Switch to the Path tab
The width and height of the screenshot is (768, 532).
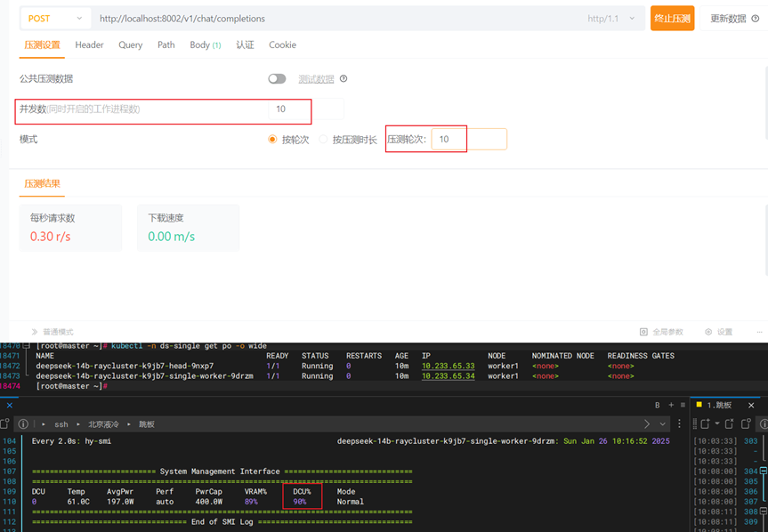(x=166, y=45)
